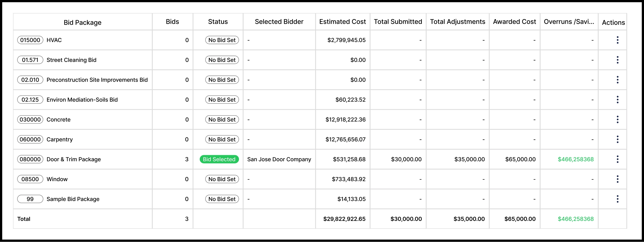
Task: Sort by Estimated Cost column header
Action: coord(342,22)
